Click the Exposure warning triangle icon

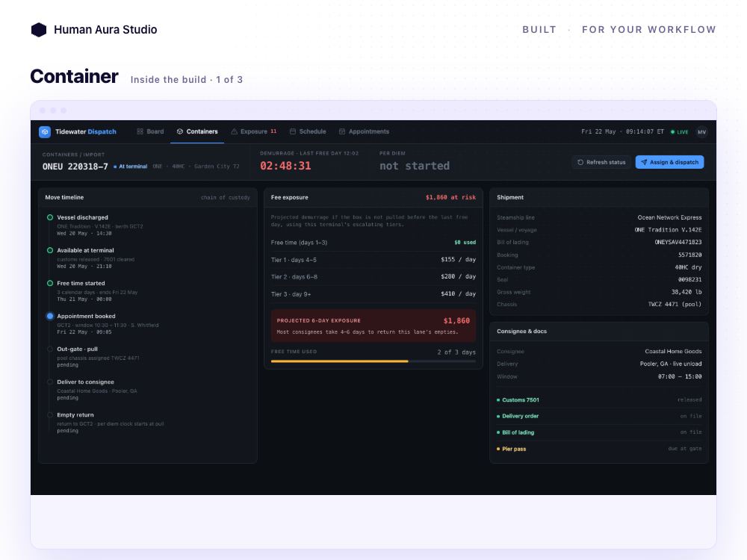pyautogui.click(x=234, y=131)
